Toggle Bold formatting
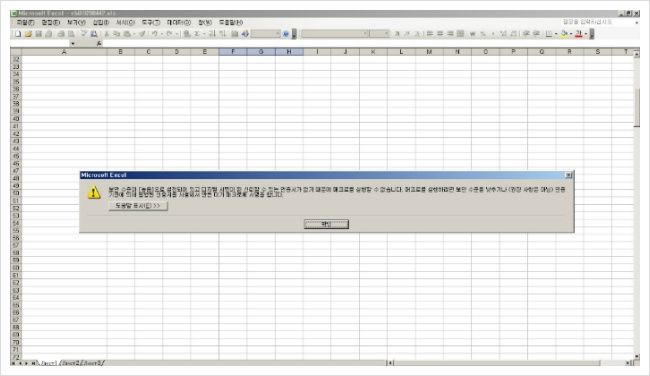 [397, 34]
